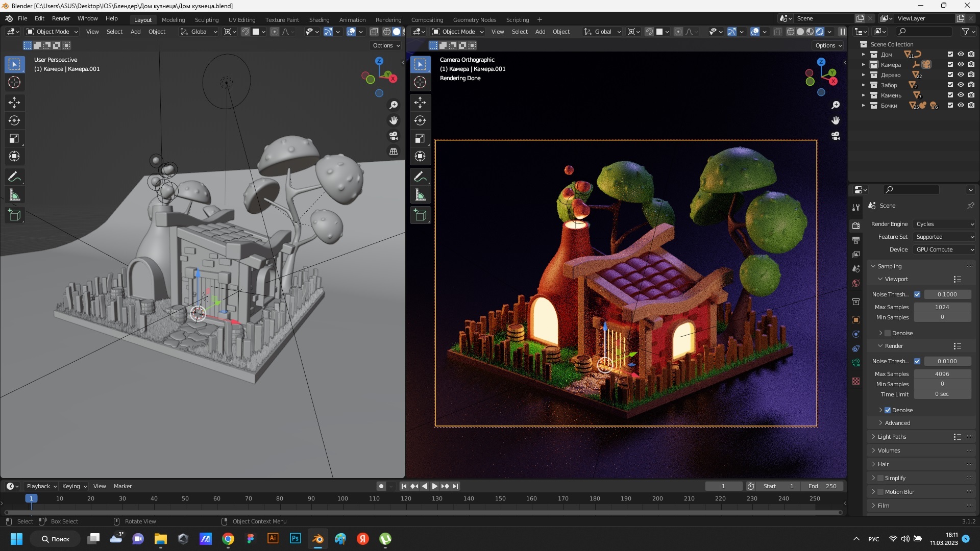Hide the Дерево collection in viewport
Image resolution: width=980 pixels, height=551 pixels.
coord(961,75)
